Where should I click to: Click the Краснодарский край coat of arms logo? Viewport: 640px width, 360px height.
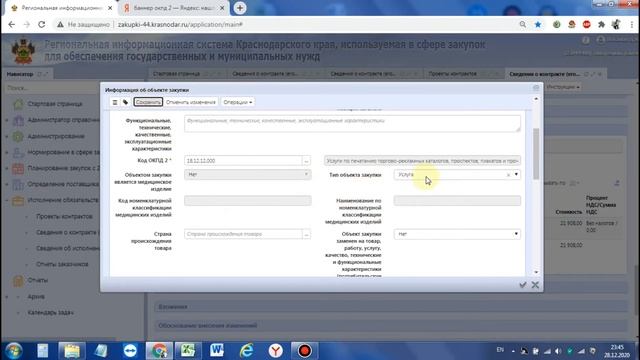(23, 51)
